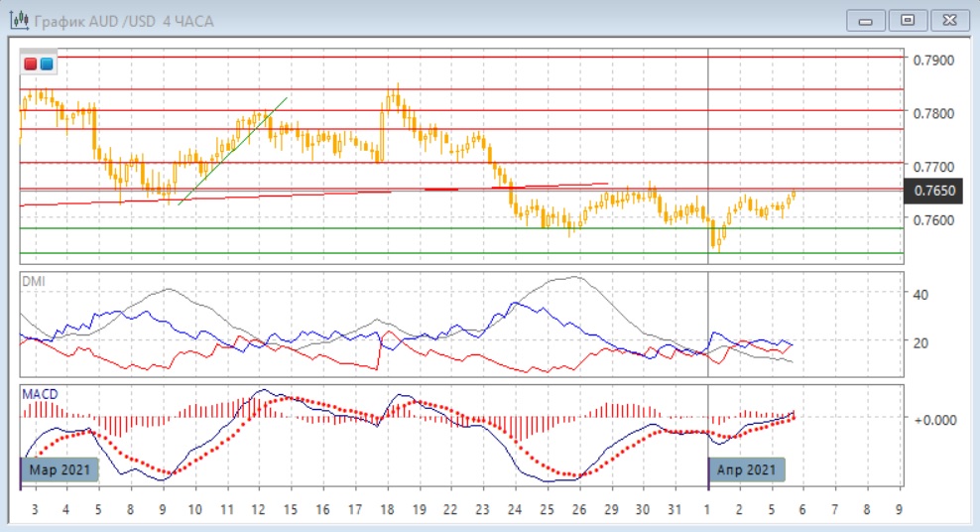The width and height of the screenshot is (980, 532).
Task: Select the MACD indicator label
Action: [40, 394]
